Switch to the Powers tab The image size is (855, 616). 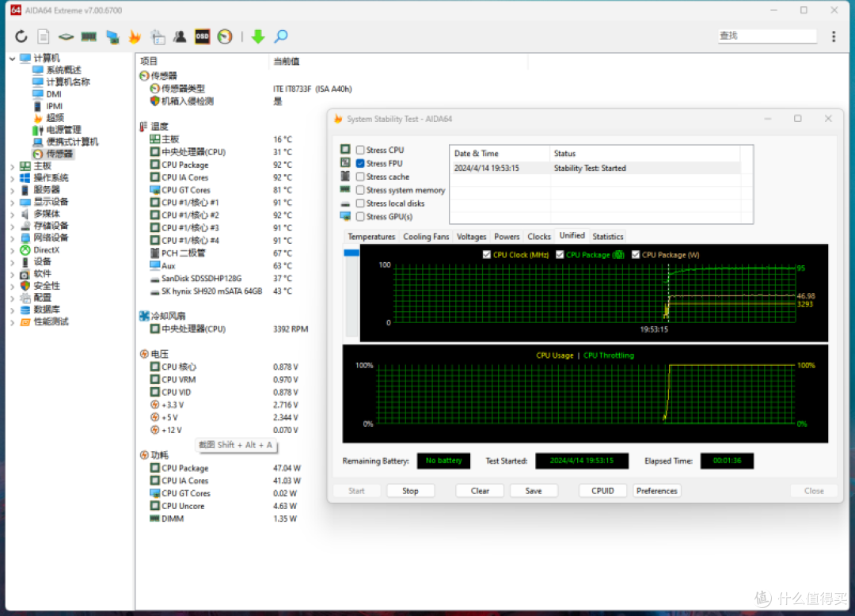[x=507, y=237]
